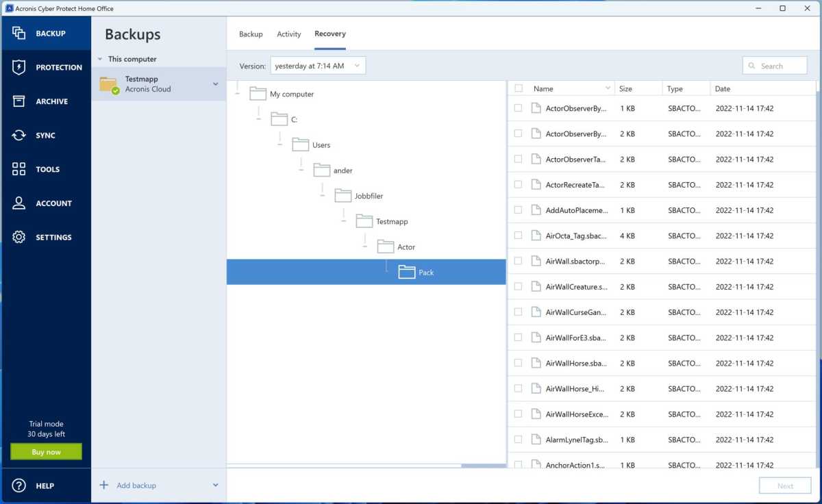Select the checkbox for ActorObserverBy file
Image resolution: width=822 pixels, height=504 pixels.
pos(518,108)
